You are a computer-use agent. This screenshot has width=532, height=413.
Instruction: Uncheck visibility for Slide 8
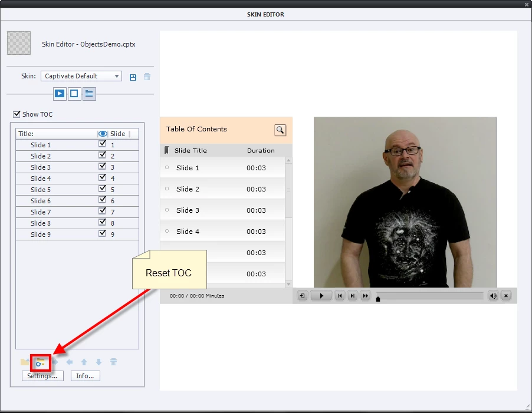pyautogui.click(x=102, y=222)
